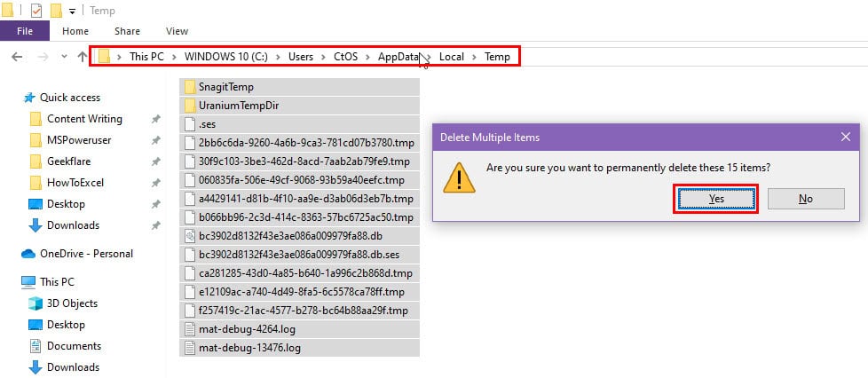Expand chevron after Local breadcrumb
This screenshot has width=868, height=378.
[x=475, y=57]
